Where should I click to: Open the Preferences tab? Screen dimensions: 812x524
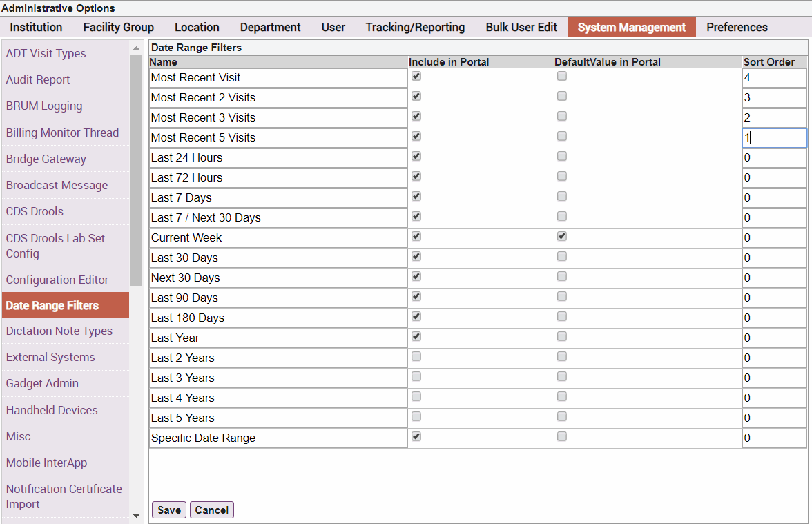point(737,27)
